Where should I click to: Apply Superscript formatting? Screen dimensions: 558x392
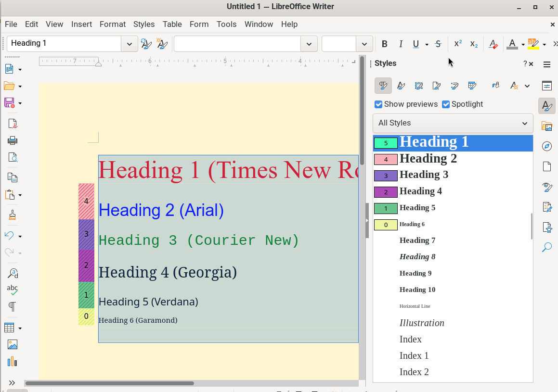tap(458, 44)
